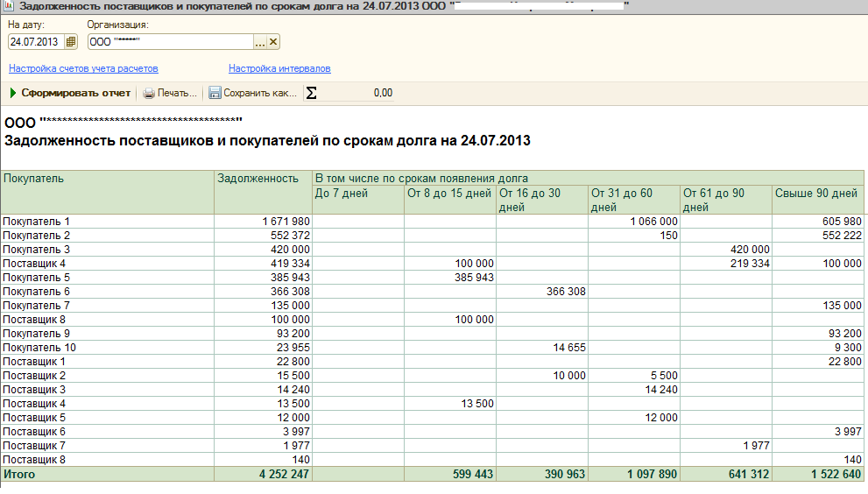Select the total 641 312 cell
The height and width of the screenshot is (494, 868).
(x=726, y=474)
